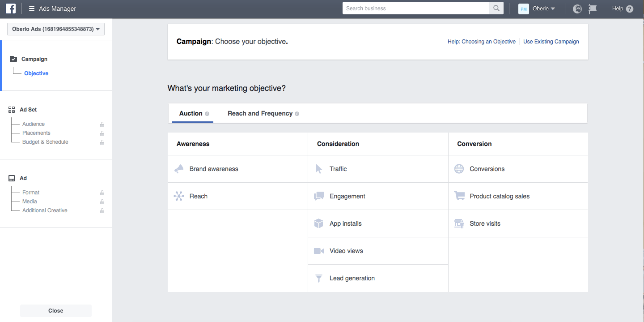Click the Ad Set heading in sidebar
Screen dimensions: 644x322
point(28,110)
